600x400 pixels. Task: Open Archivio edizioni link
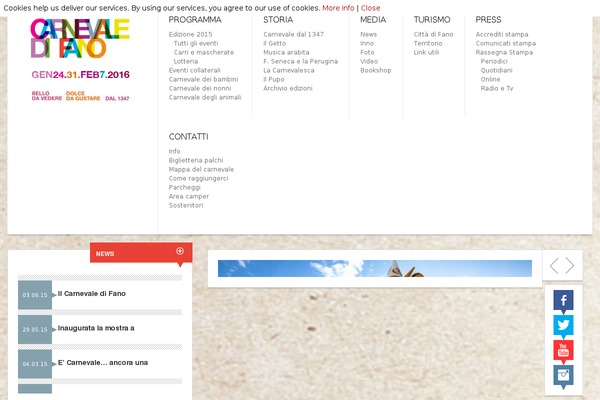(x=288, y=88)
